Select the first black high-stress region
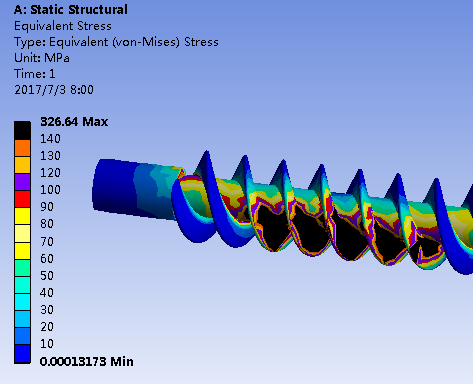 tap(273, 228)
